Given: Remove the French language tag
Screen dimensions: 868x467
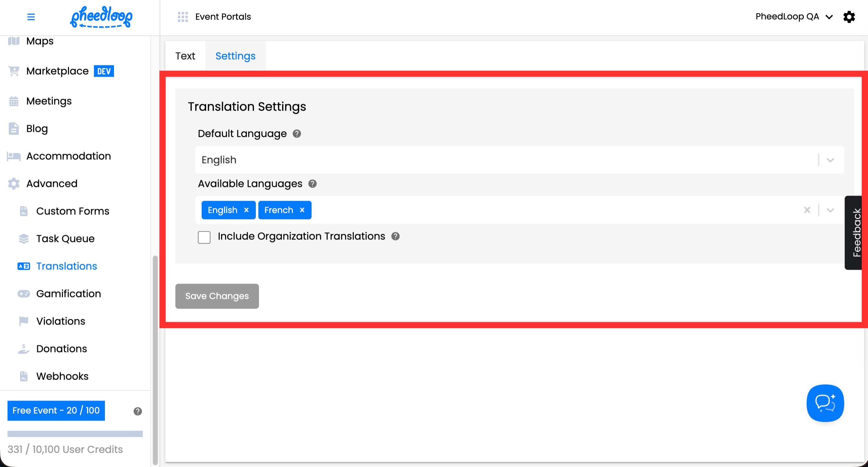Looking at the screenshot, I should click(302, 210).
